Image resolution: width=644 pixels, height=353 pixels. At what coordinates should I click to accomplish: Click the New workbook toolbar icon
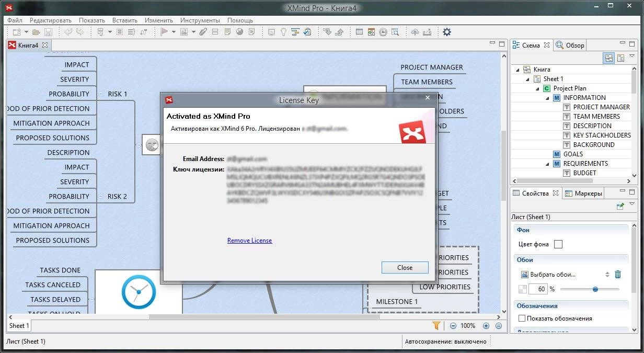(x=17, y=32)
